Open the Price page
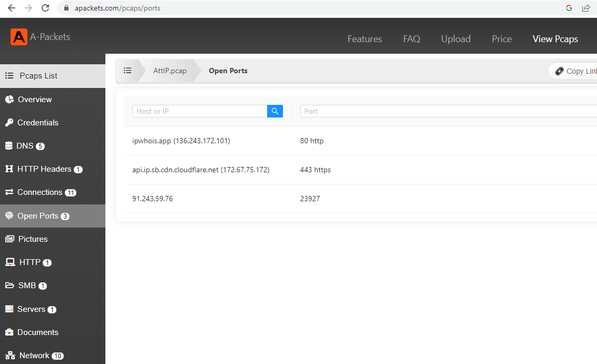Viewport: 597px width, 364px height. (x=502, y=39)
